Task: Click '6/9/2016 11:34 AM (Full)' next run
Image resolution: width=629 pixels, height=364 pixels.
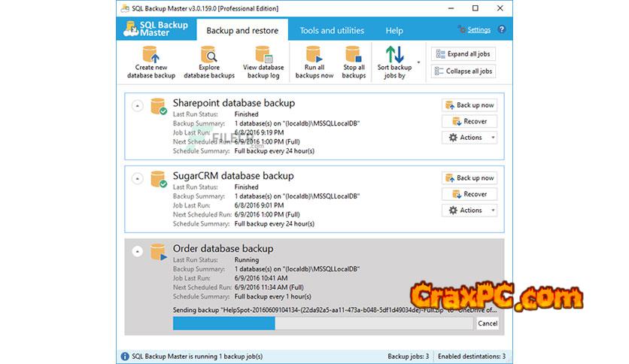Action: click(x=269, y=287)
